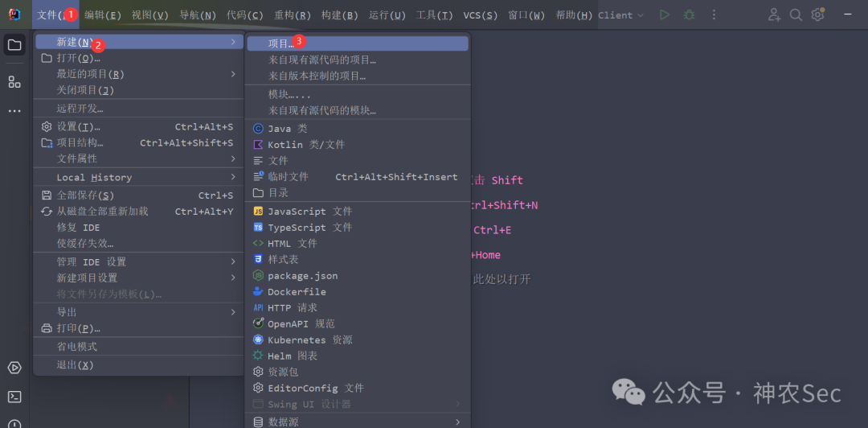The width and height of the screenshot is (868, 428).
Task: Click the Debug bug icon
Action: [x=690, y=15]
